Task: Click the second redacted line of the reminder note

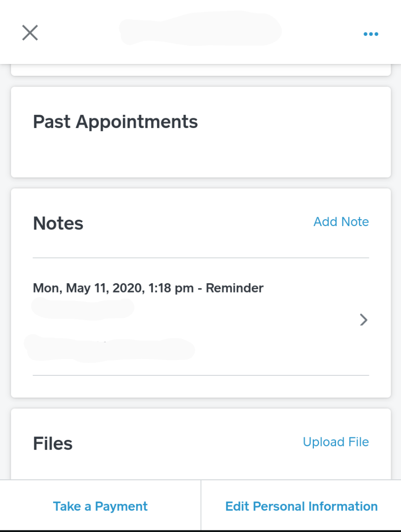Action: pyautogui.click(x=109, y=347)
